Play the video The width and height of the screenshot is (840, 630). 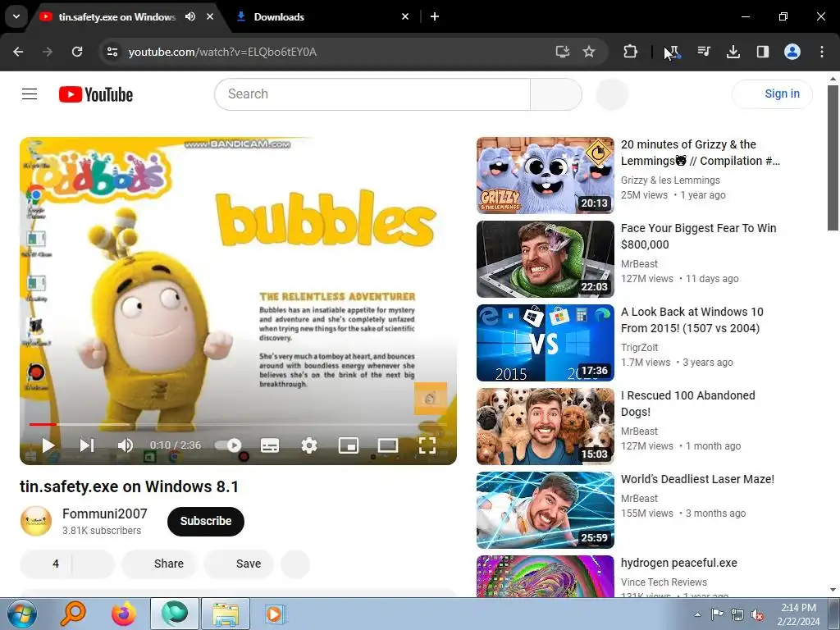(x=48, y=445)
